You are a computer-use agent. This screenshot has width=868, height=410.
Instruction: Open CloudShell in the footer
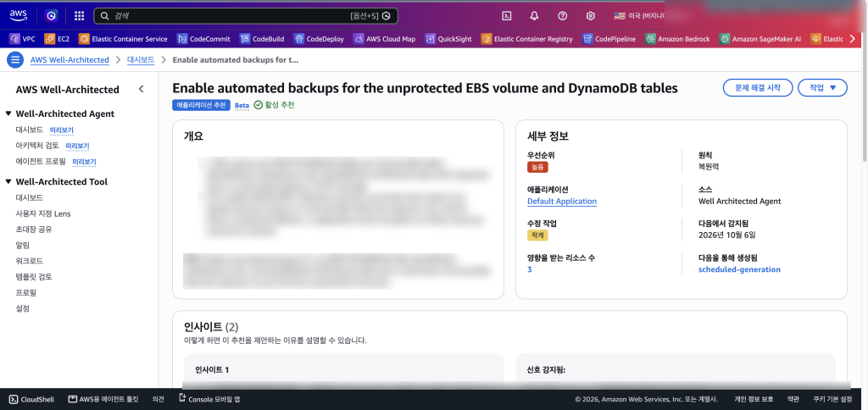[31, 399]
